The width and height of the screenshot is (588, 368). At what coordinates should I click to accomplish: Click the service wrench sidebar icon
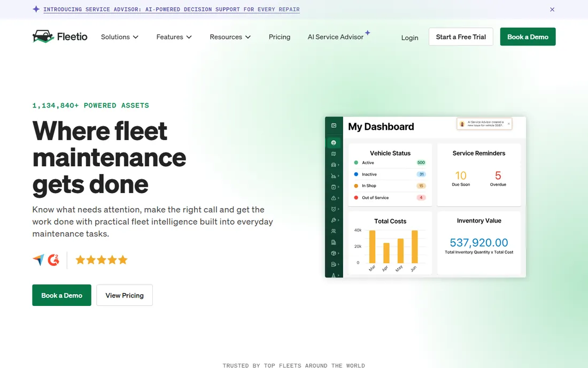pos(334,220)
